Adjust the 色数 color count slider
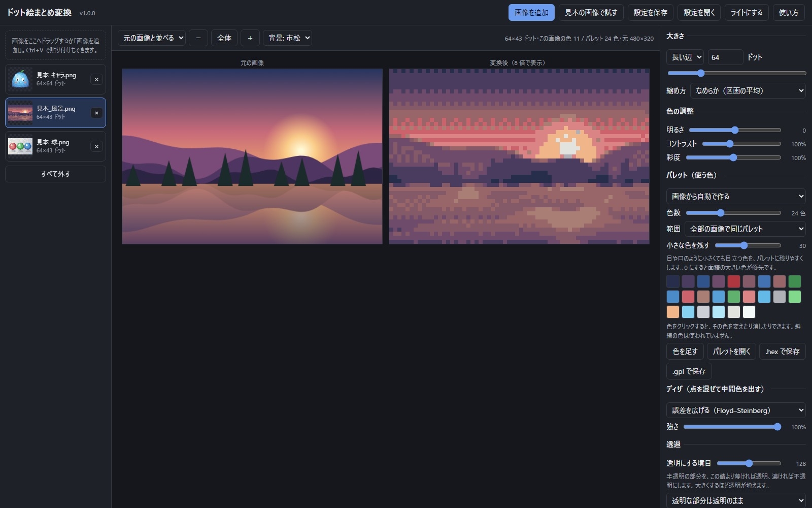This screenshot has width=812, height=508. (733, 213)
